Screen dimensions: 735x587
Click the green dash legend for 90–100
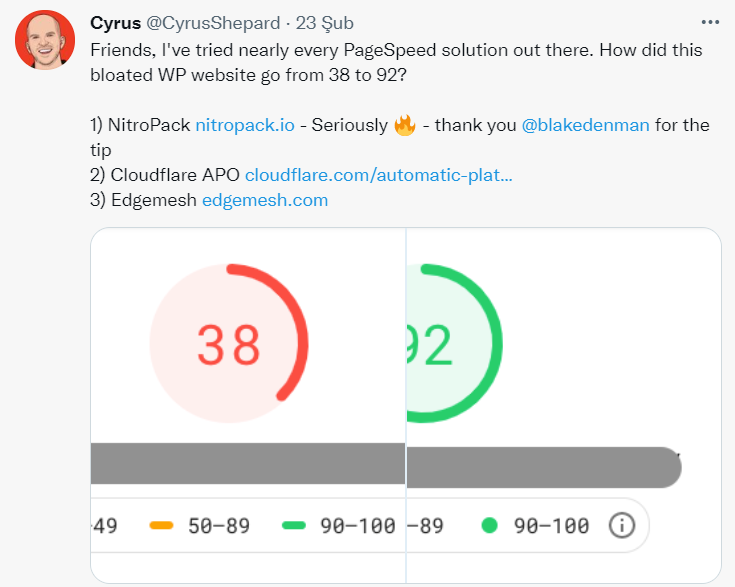pyautogui.click(x=294, y=526)
